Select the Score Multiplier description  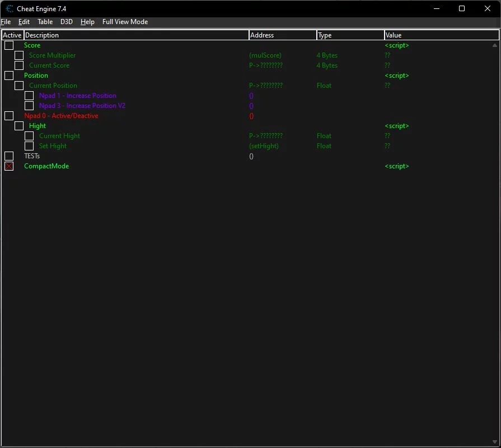click(x=53, y=55)
